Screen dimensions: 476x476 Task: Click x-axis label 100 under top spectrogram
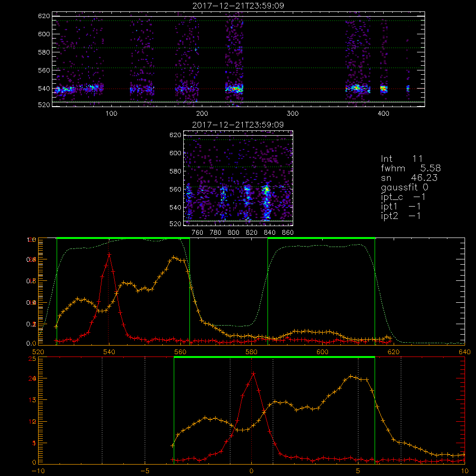click(111, 114)
